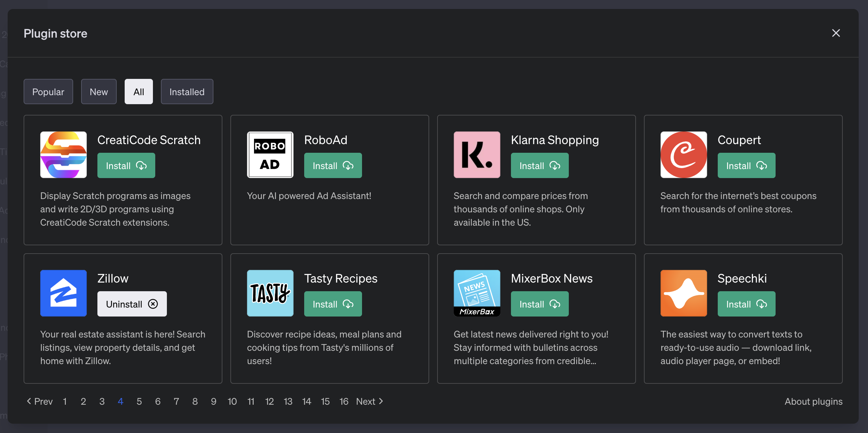Click the MixerBox News title text
The width and height of the screenshot is (868, 433).
click(552, 279)
